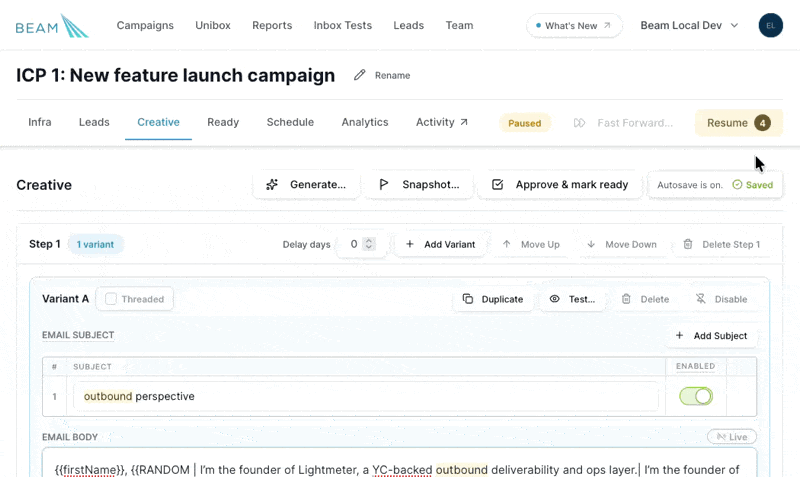Open the Schedule tab

coord(290,122)
